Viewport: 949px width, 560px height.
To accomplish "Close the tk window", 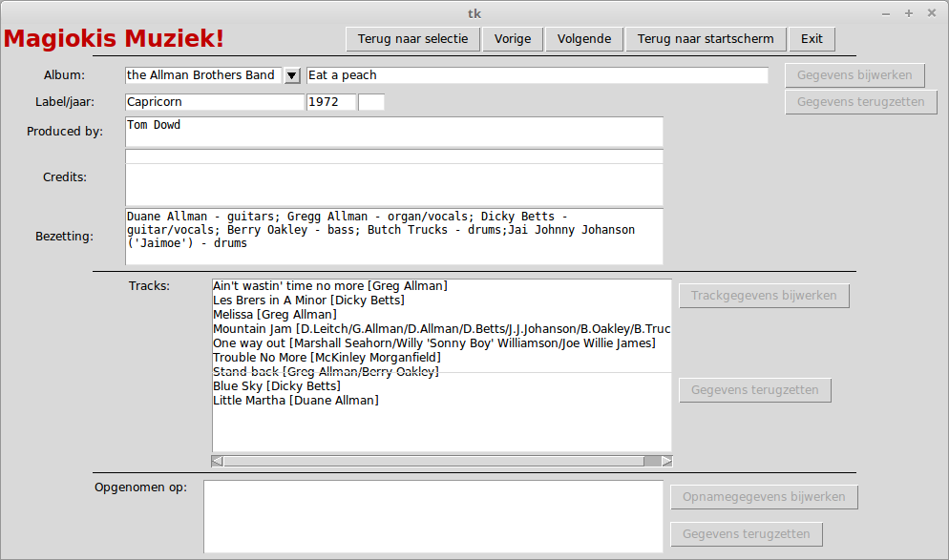I will point(932,13).
